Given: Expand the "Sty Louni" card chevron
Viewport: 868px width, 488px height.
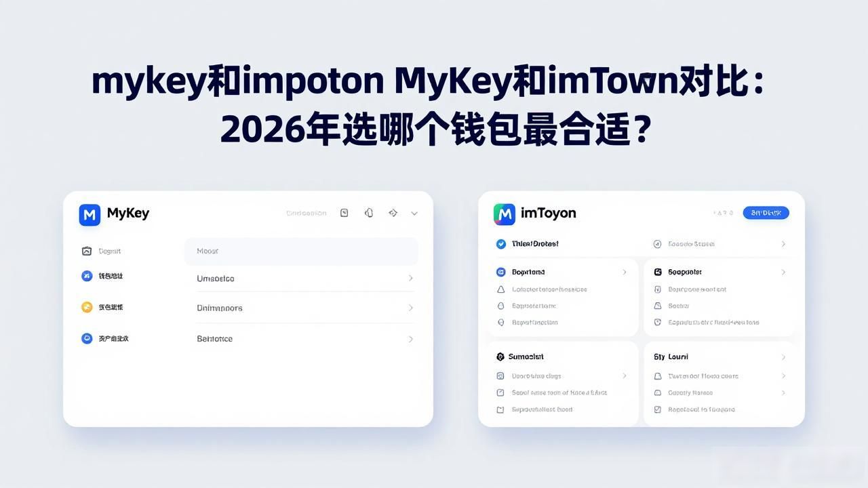Looking at the screenshot, I should (783, 357).
